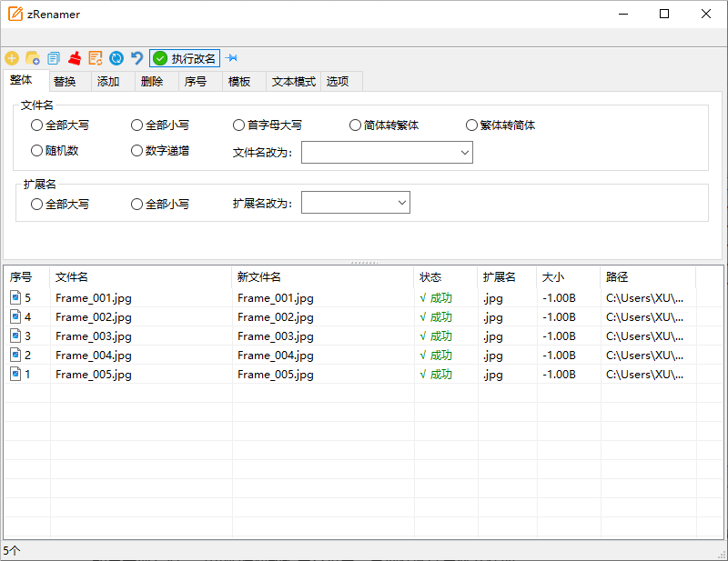The image size is (728, 561).
Task: Click the yellow add files icon
Action: pyautogui.click(x=12, y=58)
